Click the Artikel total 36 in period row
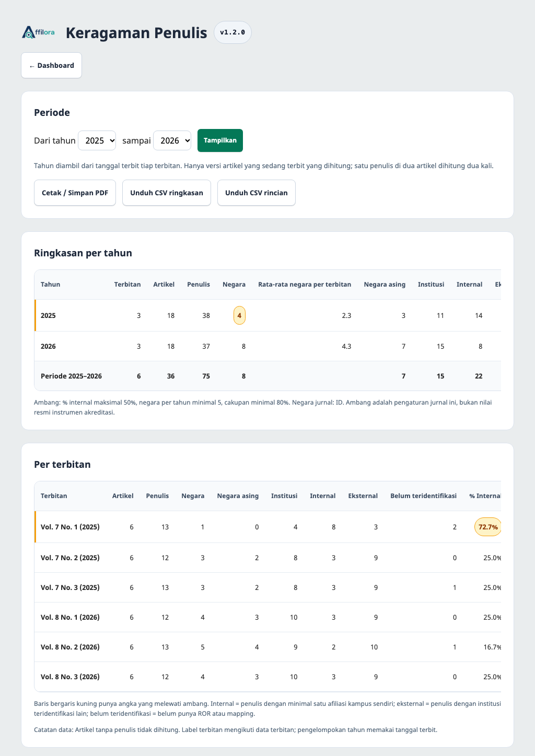Screen dimensions: 535x756 point(170,376)
